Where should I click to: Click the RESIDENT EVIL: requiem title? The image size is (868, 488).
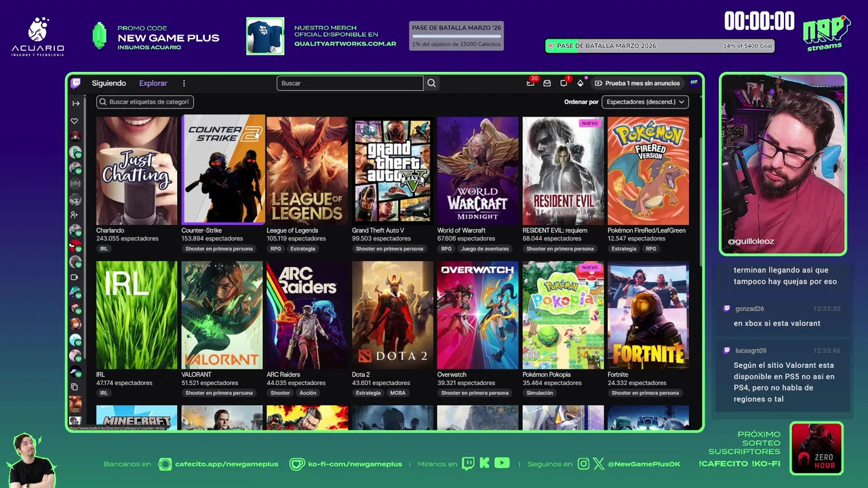(x=555, y=230)
